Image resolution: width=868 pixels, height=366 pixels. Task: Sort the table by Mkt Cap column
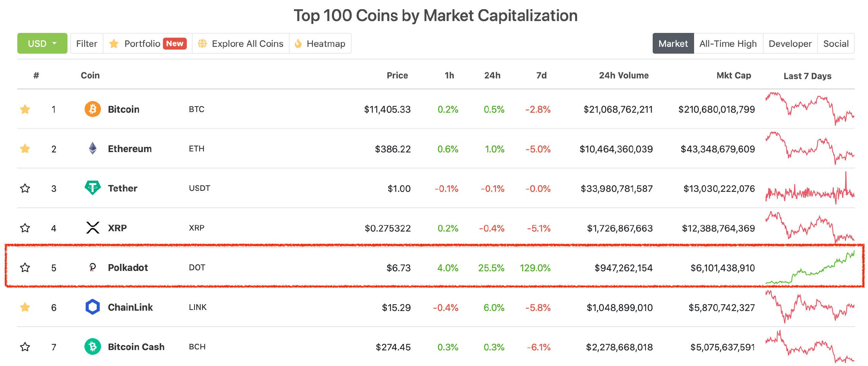[733, 75]
